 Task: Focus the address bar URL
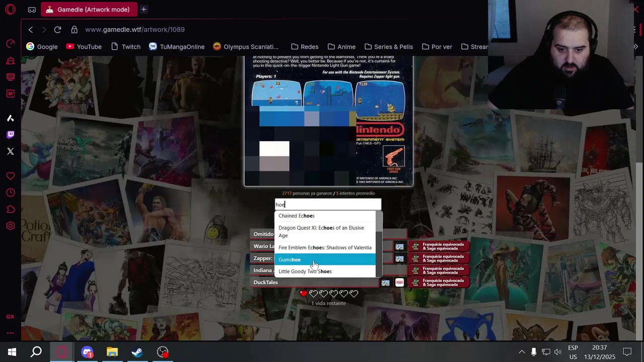click(135, 30)
